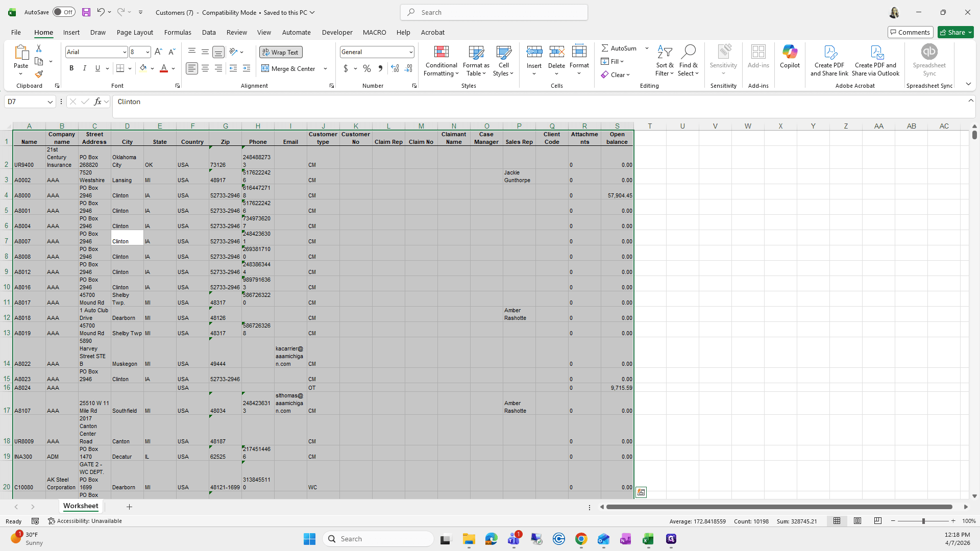Click the Cut scissors icon
Viewport: 980px width, 551px height.
coord(39,48)
